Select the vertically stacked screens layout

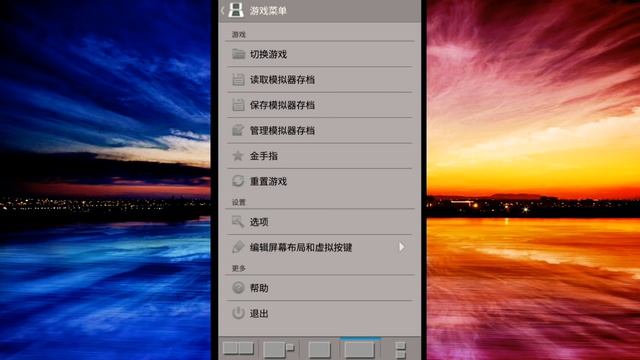click(x=400, y=350)
